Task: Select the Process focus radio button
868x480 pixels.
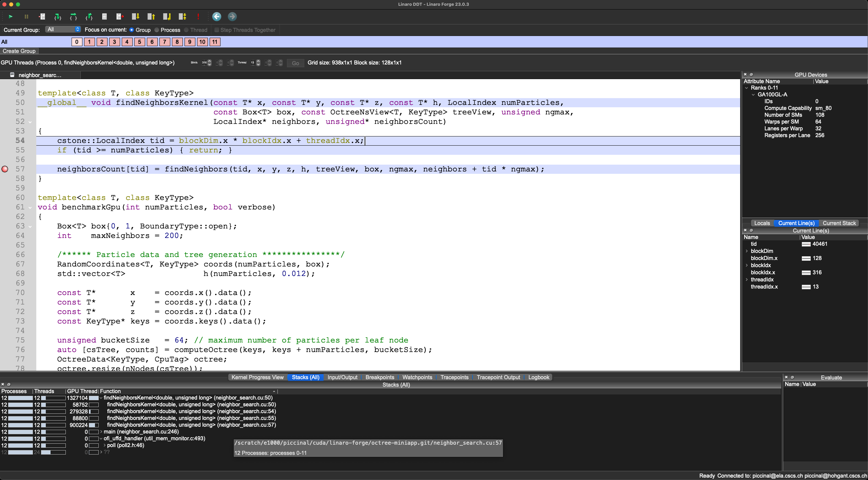Action: point(157,30)
